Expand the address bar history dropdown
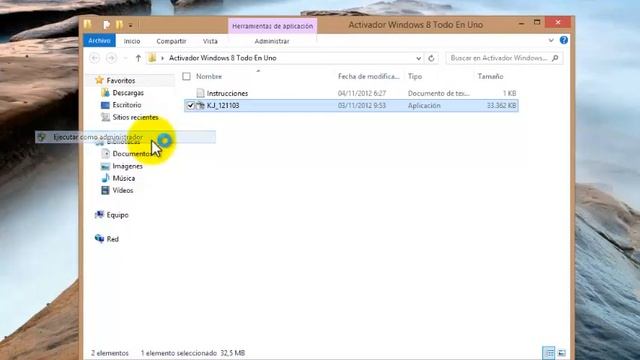The image size is (640, 360). coord(418,58)
